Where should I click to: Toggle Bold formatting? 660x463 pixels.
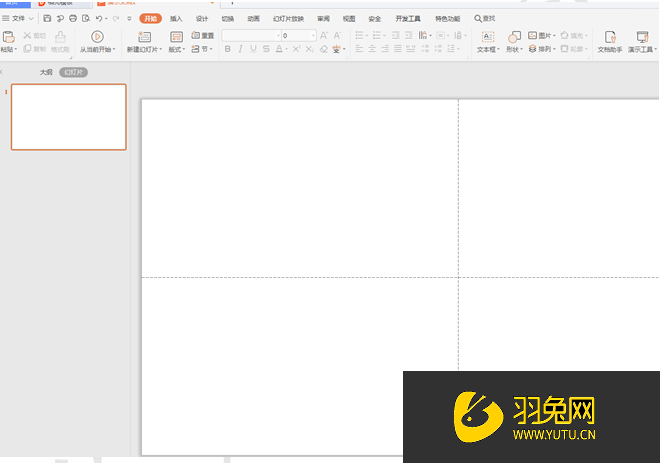227,49
